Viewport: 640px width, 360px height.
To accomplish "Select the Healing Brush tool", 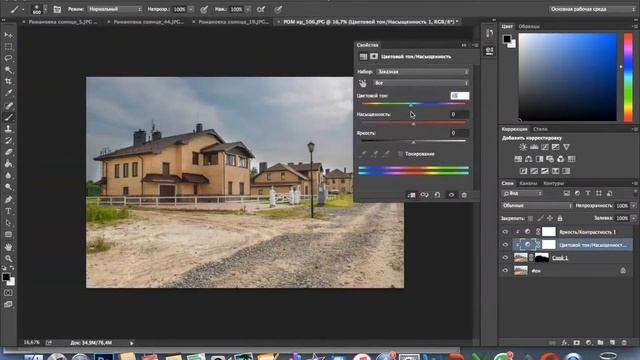I will point(8,105).
